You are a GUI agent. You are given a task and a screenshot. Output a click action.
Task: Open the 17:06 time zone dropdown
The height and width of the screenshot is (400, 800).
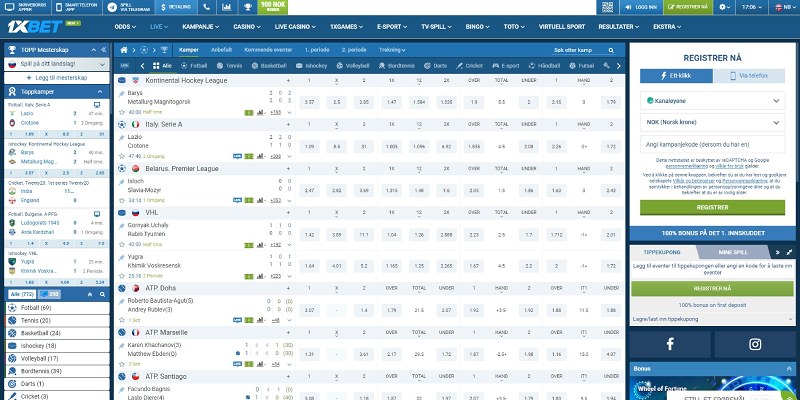(x=752, y=7)
